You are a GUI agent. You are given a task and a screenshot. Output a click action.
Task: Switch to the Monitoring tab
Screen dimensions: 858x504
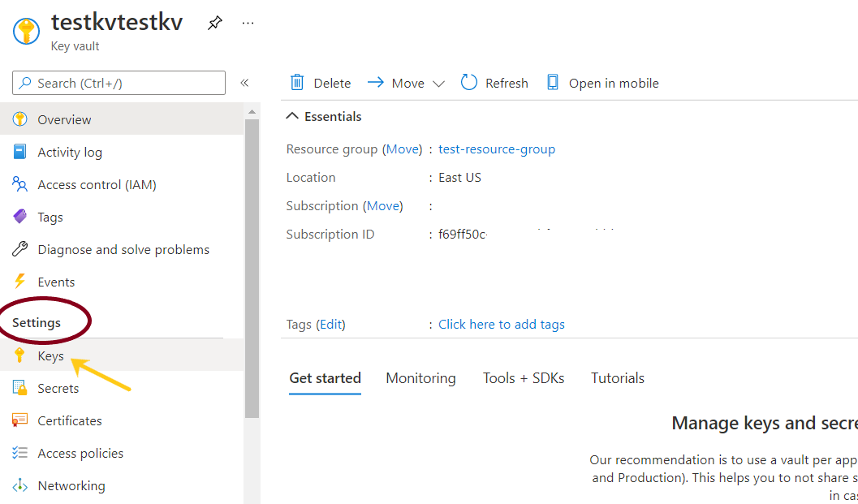click(420, 378)
